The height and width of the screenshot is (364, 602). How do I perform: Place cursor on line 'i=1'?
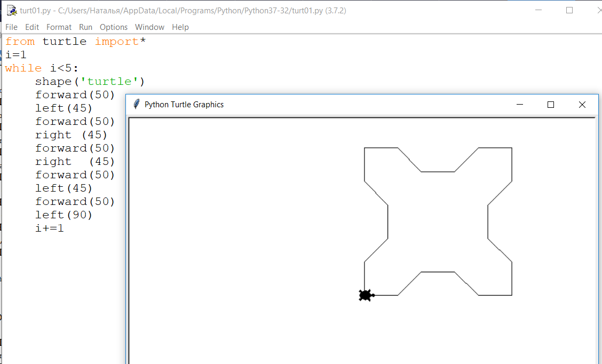point(15,55)
